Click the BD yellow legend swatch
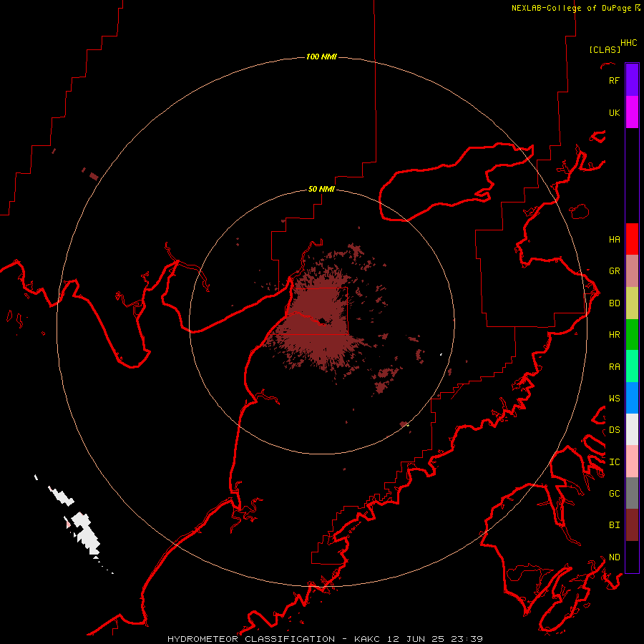This screenshot has height=644, width=644. click(x=632, y=303)
